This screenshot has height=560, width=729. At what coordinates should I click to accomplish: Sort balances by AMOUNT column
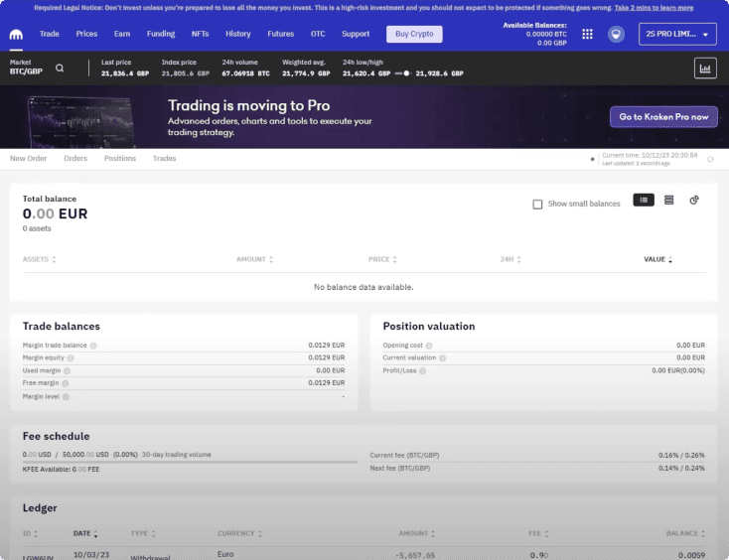click(x=254, y=259)
